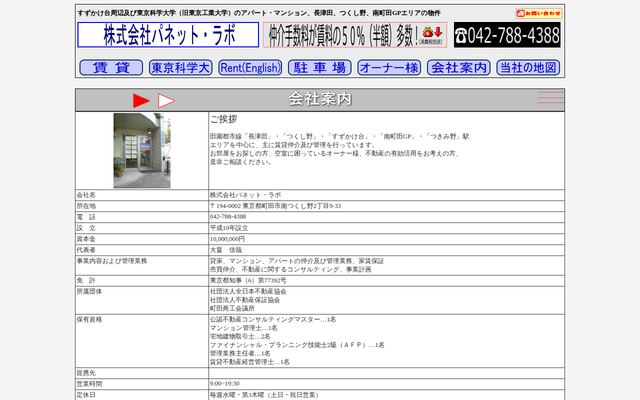
Task: Click the 営業時間 row label
Action: (x=89, y=384)
